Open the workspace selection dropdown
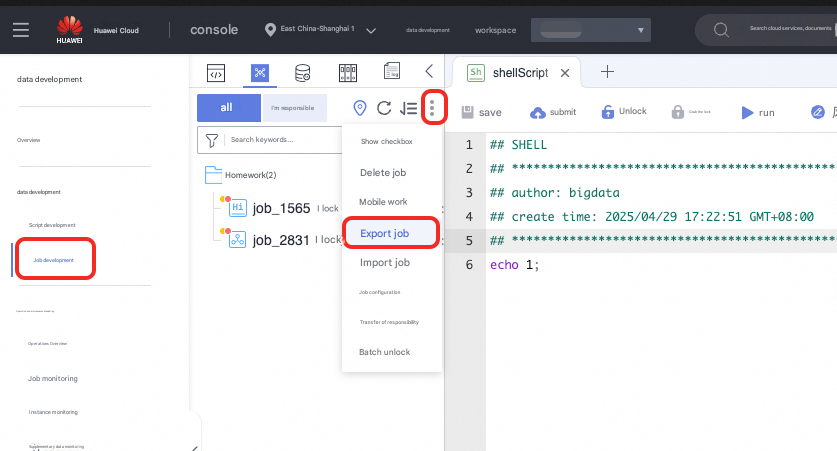837x451 pixels. pos(590,30)
